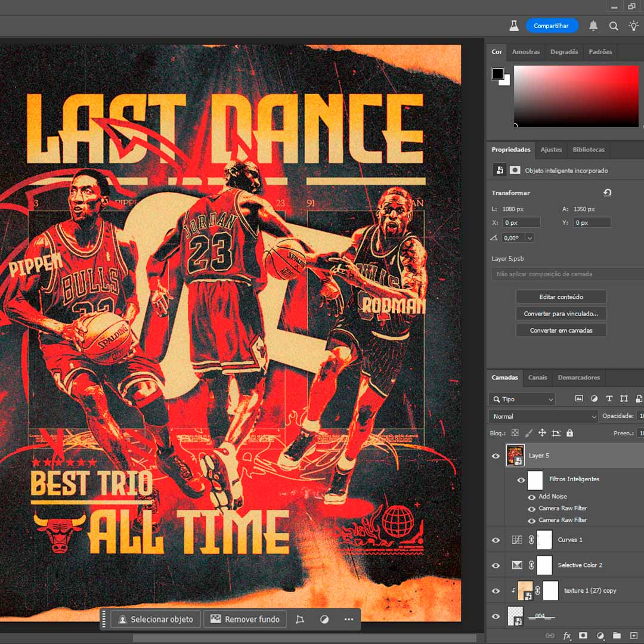This screenshot has width=644, height=644.
Task: Open the Tipo layer filter dropdown
Action: pos(522,399)
